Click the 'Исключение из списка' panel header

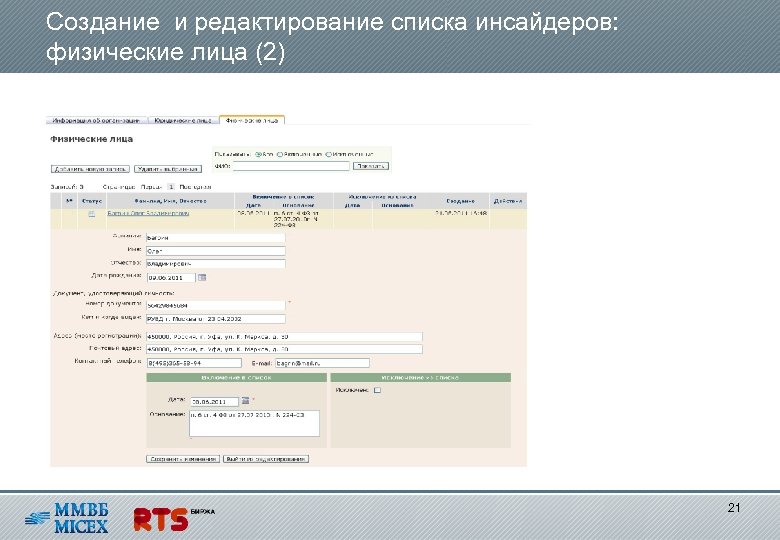(x=420, y=378)
